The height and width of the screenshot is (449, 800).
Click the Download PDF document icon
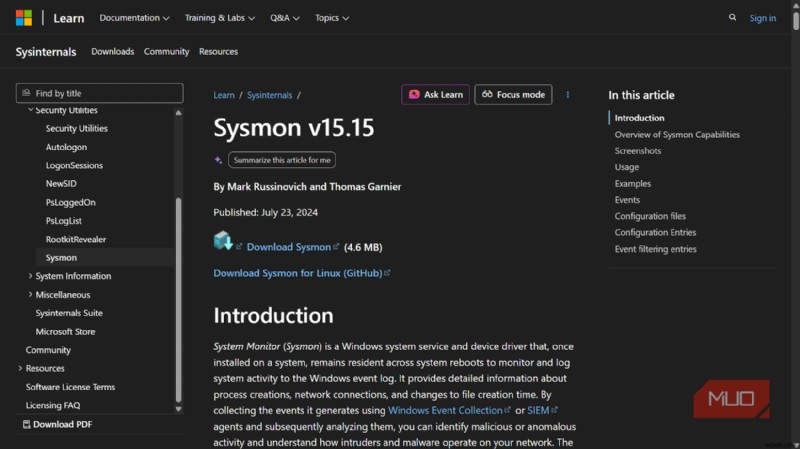27,425
